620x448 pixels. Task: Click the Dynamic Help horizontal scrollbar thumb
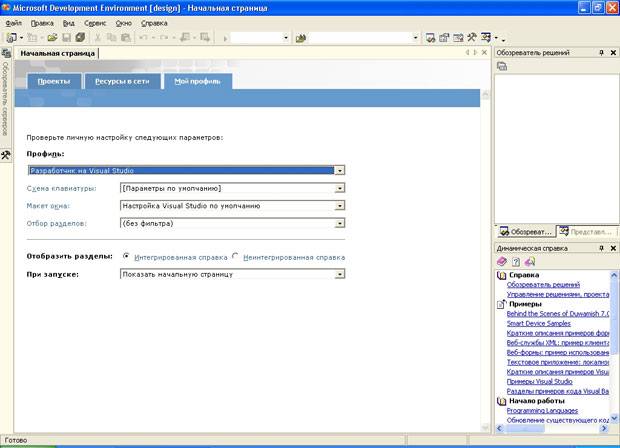tap(525, 428)
